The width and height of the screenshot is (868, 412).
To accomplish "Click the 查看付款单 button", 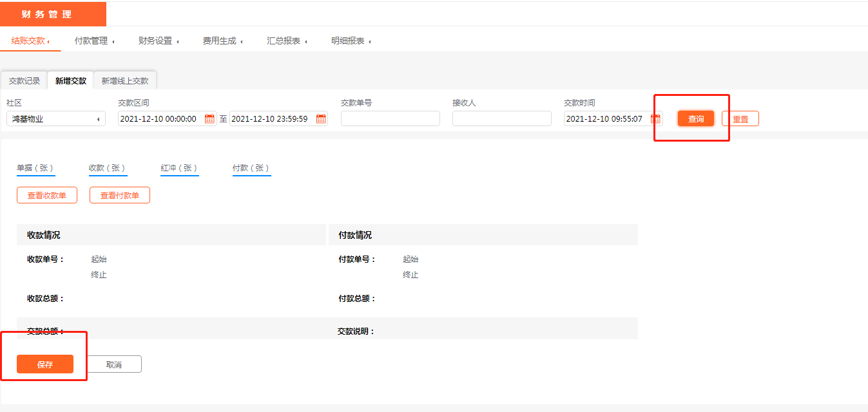I will [120, 195].
